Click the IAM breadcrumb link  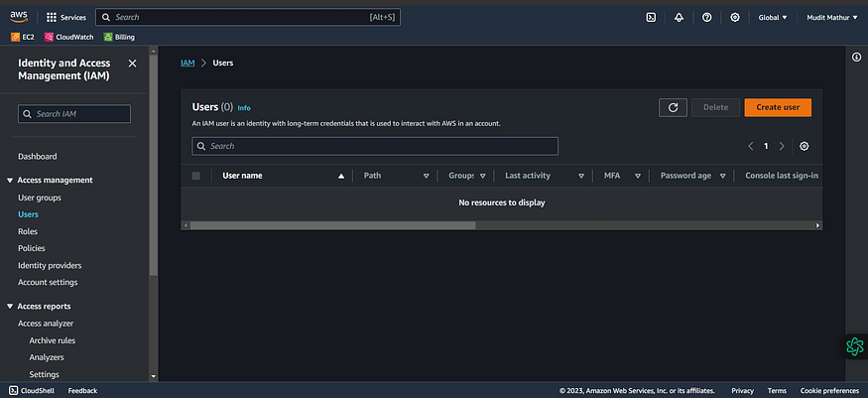[x=187, y=64]
